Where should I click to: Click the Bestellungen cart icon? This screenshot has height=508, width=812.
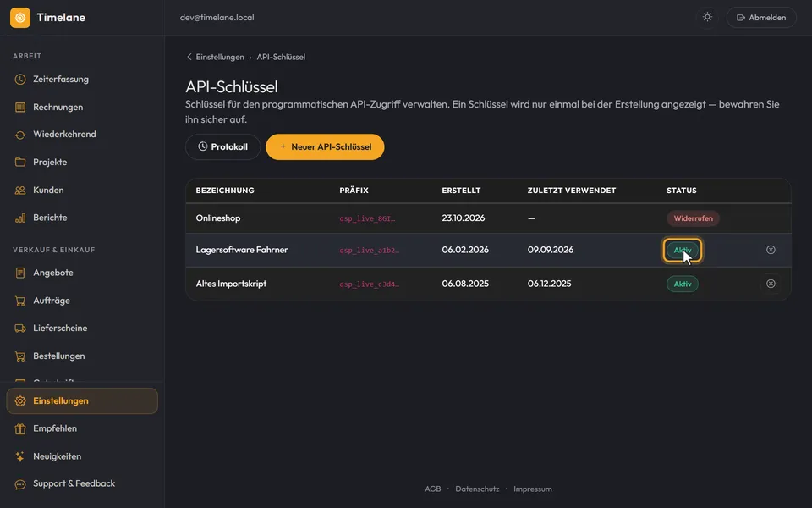(x=20, y=356)
